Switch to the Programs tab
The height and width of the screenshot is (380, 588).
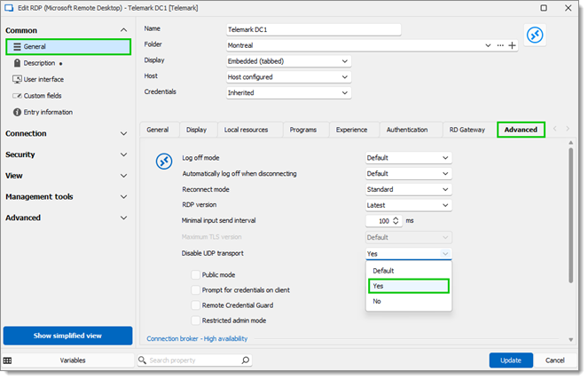point(303,130)
